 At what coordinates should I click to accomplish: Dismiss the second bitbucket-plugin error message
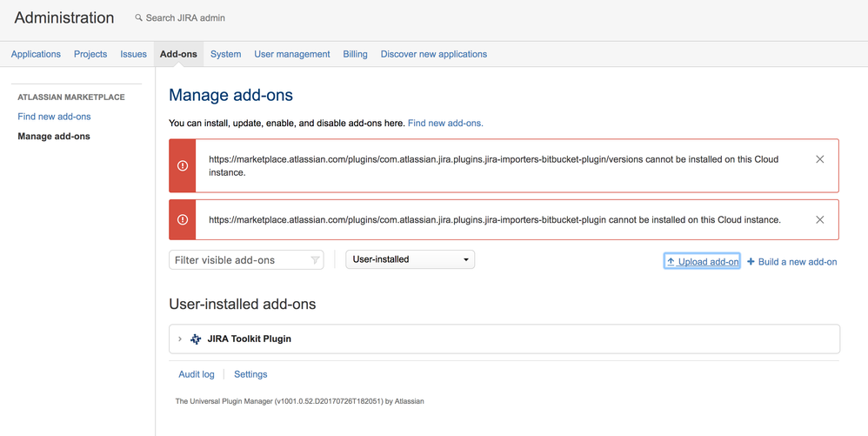pos(820,219)
